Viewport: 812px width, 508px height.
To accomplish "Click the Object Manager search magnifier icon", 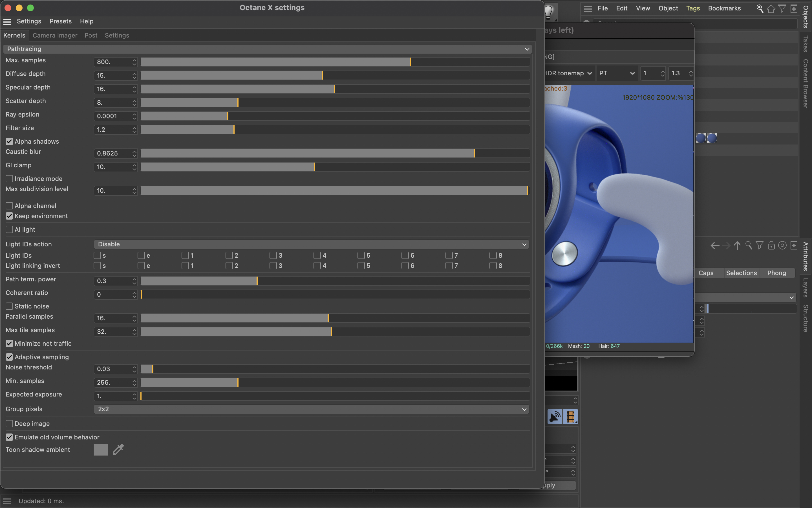I will [760, 9].
